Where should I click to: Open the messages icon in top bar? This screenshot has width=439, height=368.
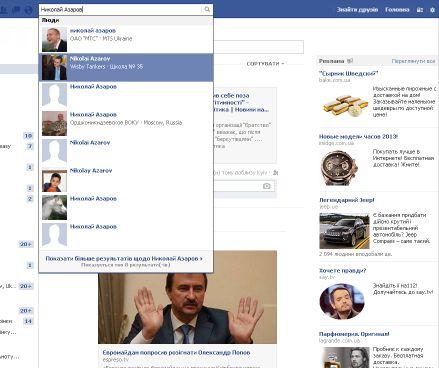tap(16, 10)
